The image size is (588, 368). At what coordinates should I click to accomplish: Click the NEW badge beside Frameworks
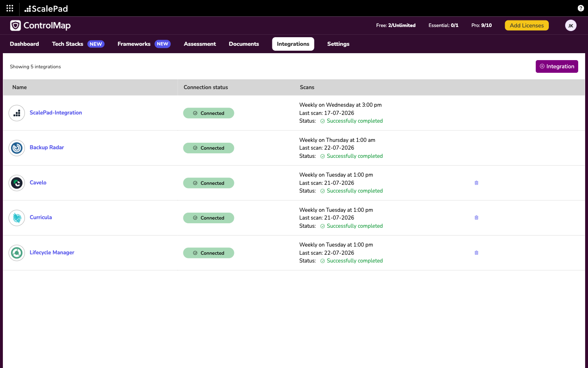pos(163,44)
